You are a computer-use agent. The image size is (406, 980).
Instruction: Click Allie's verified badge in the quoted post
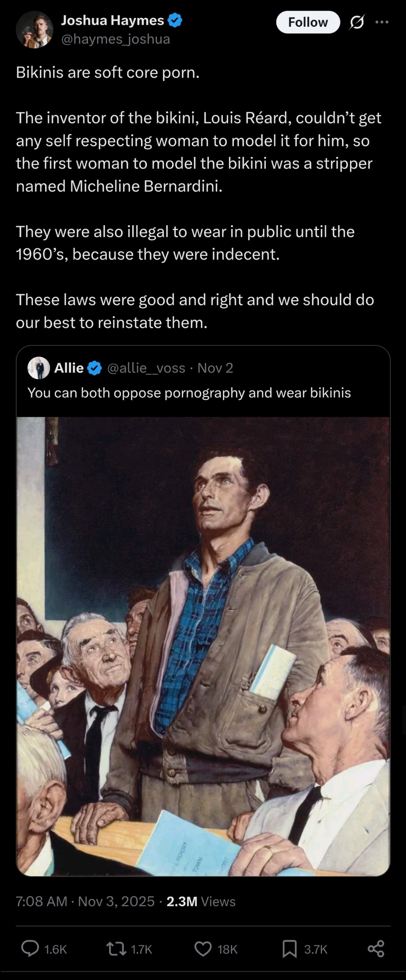tap(95, 368)
